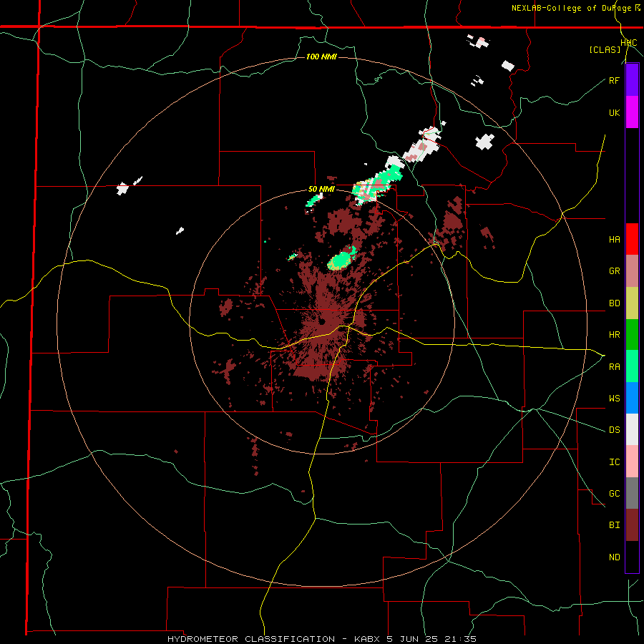This screenshot has height=644, width=644.
Task: Click the magenta UK color swatch
Action: 632,112
